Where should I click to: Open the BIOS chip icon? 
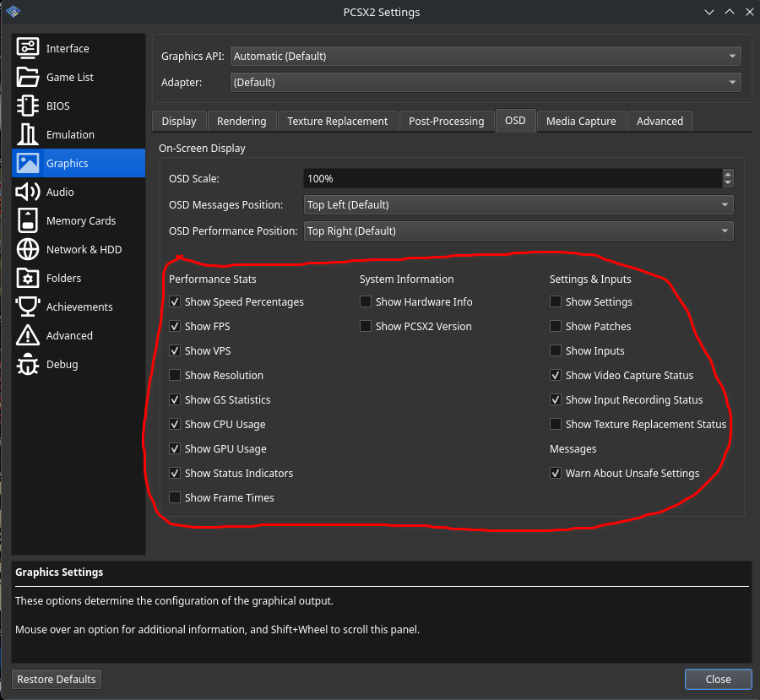[x=28, y=106]
